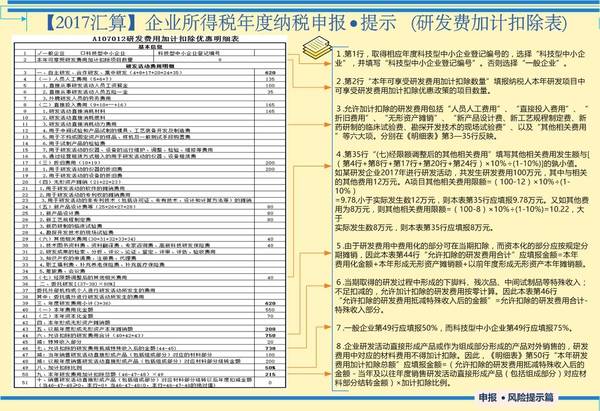600x411 pixels.
Task: Select row 25 新产品设计费
Action: pos(150,213)
